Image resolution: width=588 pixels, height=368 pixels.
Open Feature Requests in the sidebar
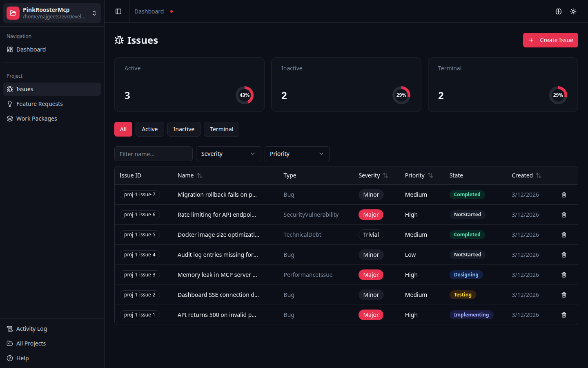[x=52, y=104]
